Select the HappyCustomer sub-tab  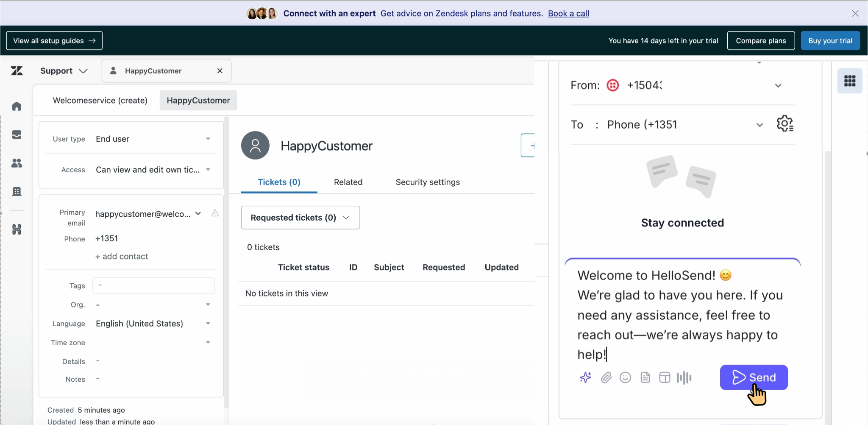(x=198, y=101)
